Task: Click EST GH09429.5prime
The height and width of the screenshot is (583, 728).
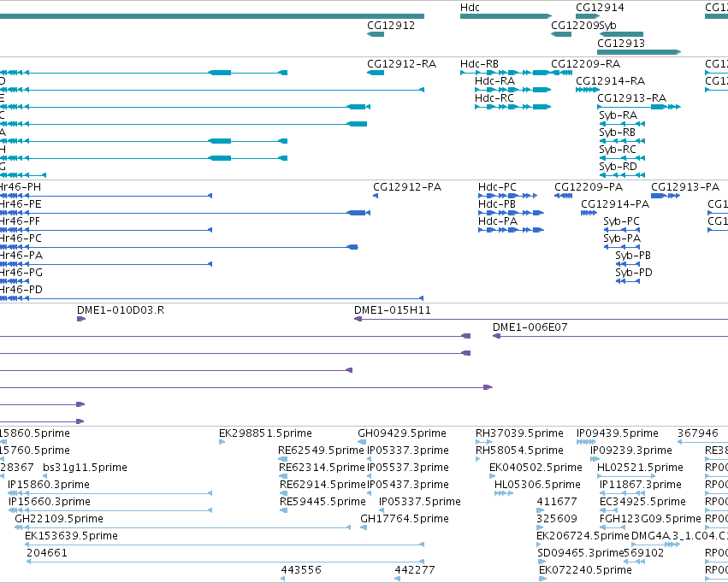Action: click(401, 433)
